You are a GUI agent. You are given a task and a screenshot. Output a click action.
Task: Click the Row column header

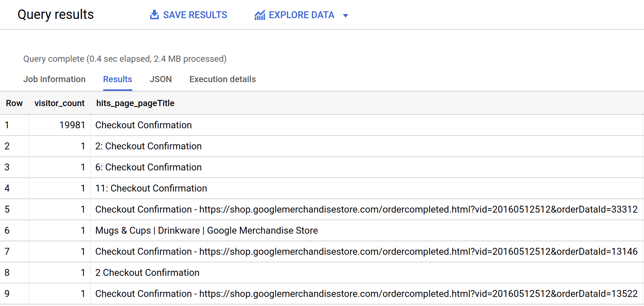[x=14, y=103]
